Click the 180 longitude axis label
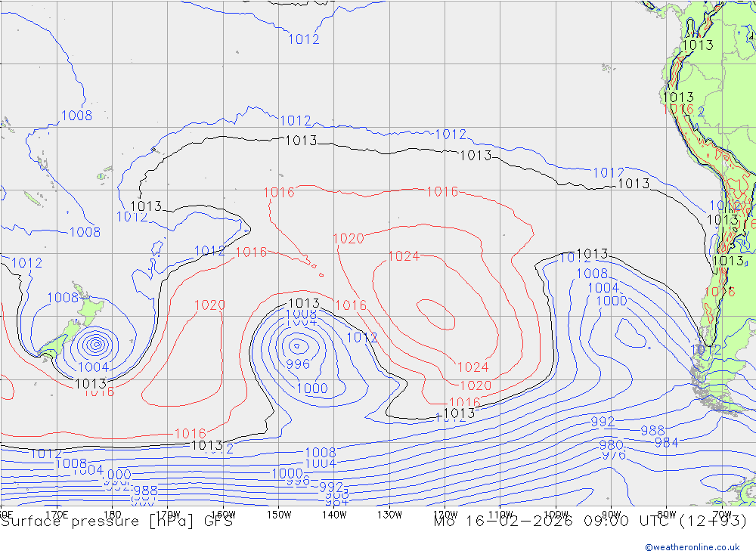Viewport: 756px width, 554px height. [113, 515]
